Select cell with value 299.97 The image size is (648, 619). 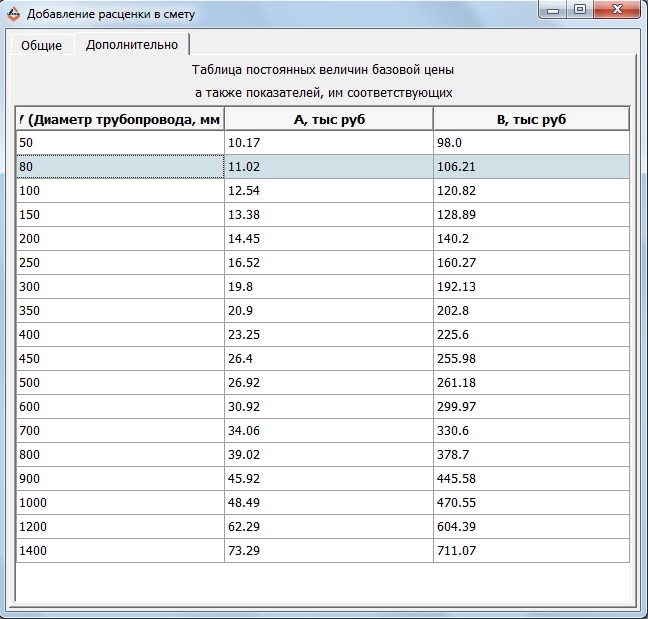pos(531,407)
